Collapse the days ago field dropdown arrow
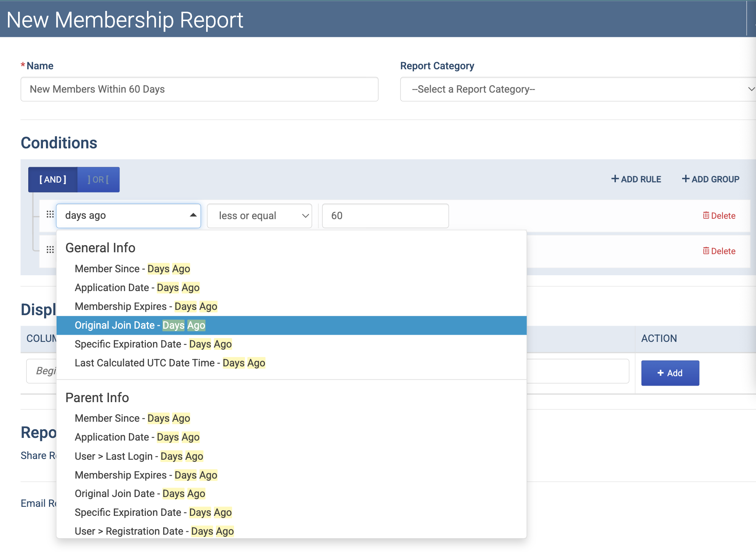The width and height of the screenshot is (756, 552). pos(193,215)
